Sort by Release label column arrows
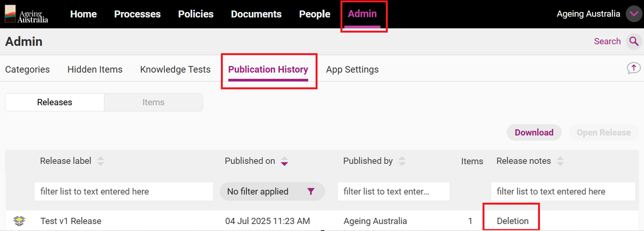 tap(101, 161)
